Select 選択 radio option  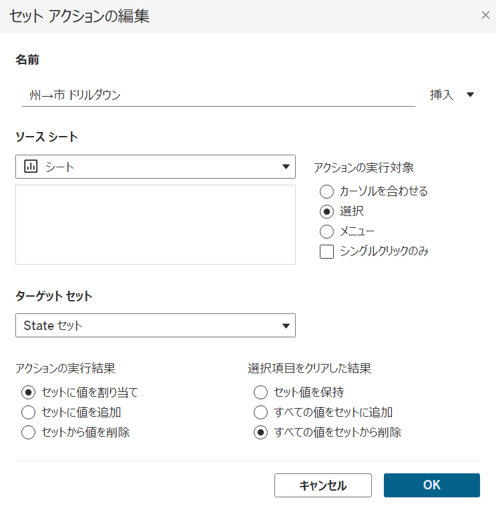click(x=327, y=211)
